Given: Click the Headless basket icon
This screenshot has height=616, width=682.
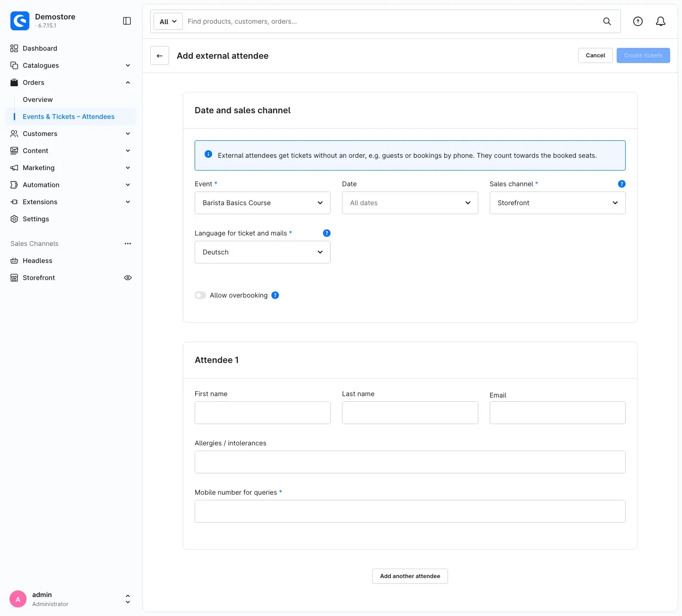Looking at the screenshot, I should point(14,261).
